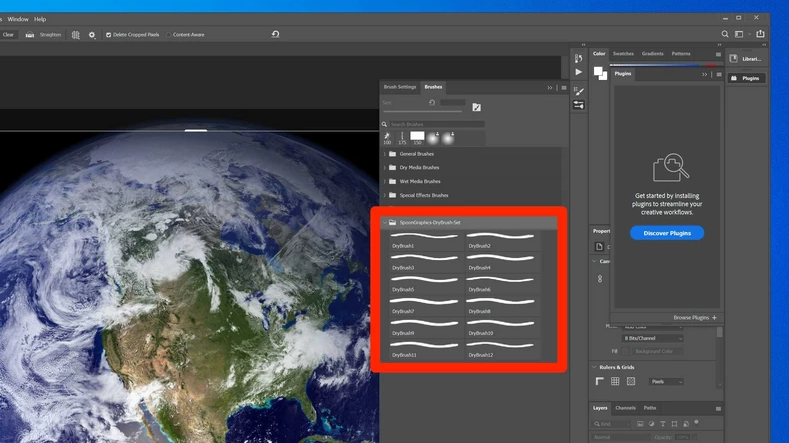Click the foreground/background color squares
Viewport: 789px width, 443px height.
click(600, 73)
